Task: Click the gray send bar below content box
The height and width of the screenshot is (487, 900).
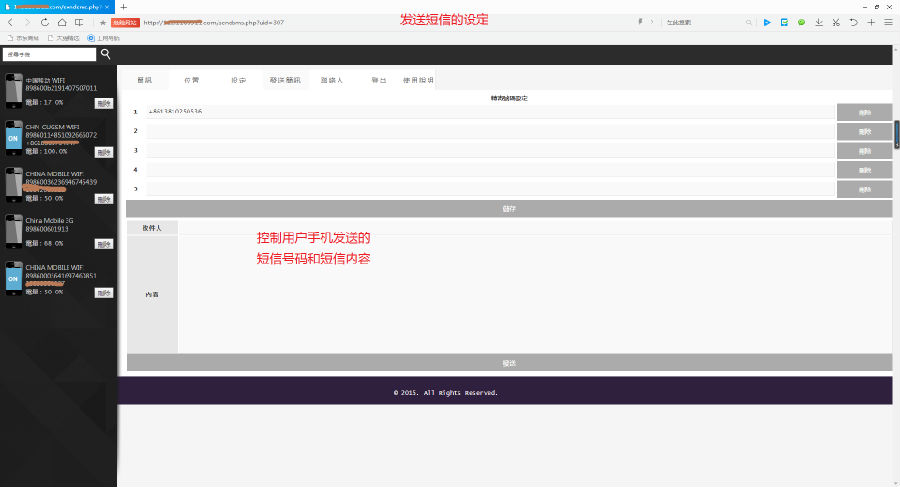Action: click(509, 363)
